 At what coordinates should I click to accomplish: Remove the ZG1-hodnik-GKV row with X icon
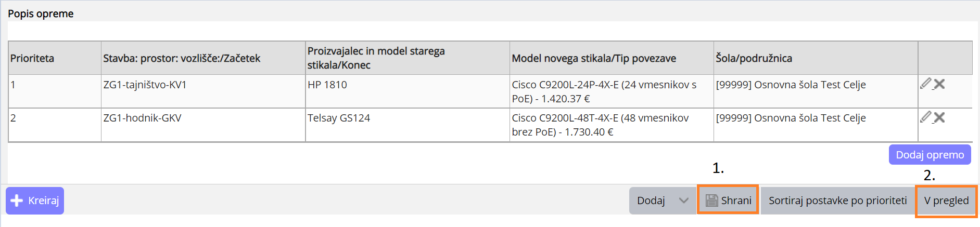(x=939, y=117)
